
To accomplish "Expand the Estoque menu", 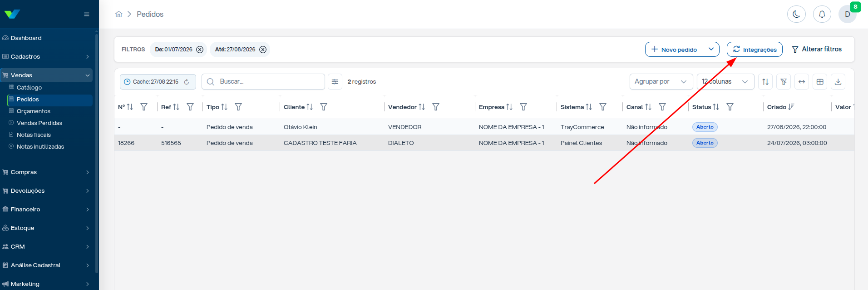I will pyautogui.click(x=47, y=228).
